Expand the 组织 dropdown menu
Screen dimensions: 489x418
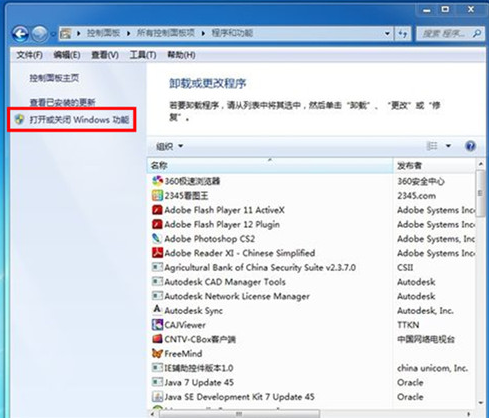[x=169, y=146]
